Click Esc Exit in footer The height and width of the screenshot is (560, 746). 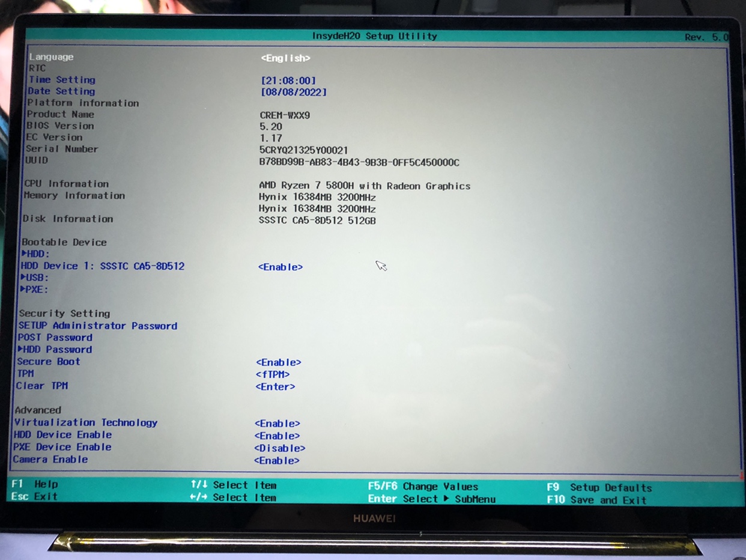[x=34, y=496]
